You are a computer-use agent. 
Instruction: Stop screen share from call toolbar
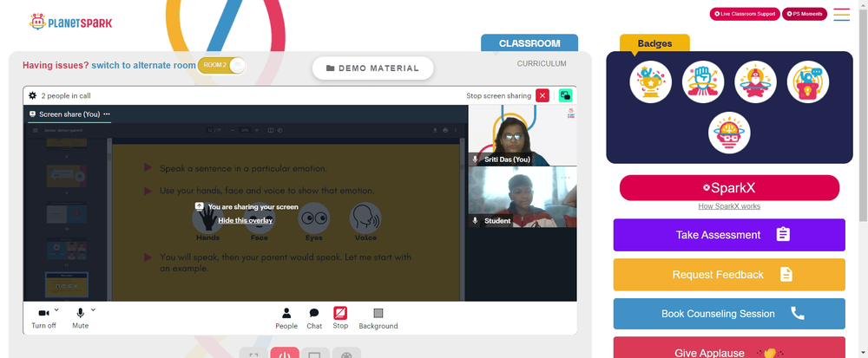(x=340, y=318)
